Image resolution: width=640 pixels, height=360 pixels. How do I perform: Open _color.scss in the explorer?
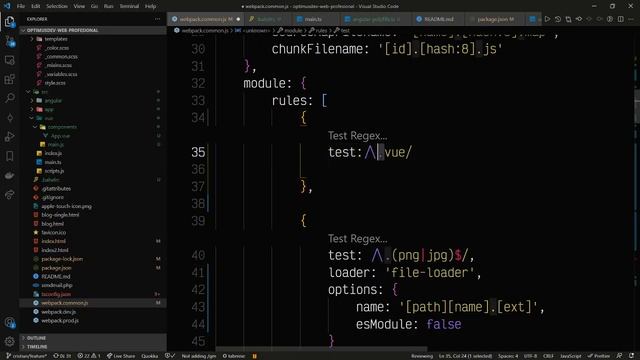57,48
